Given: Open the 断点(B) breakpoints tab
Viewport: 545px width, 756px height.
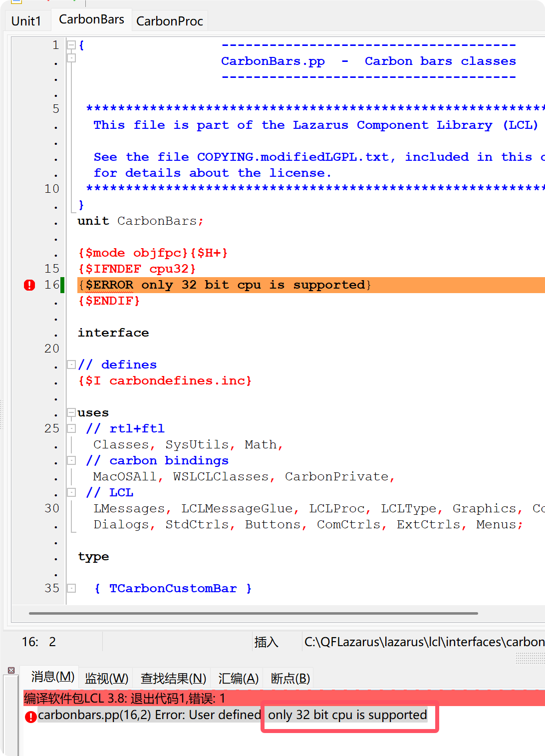Looking at the screenshot, I should click(x=290, y=678).
